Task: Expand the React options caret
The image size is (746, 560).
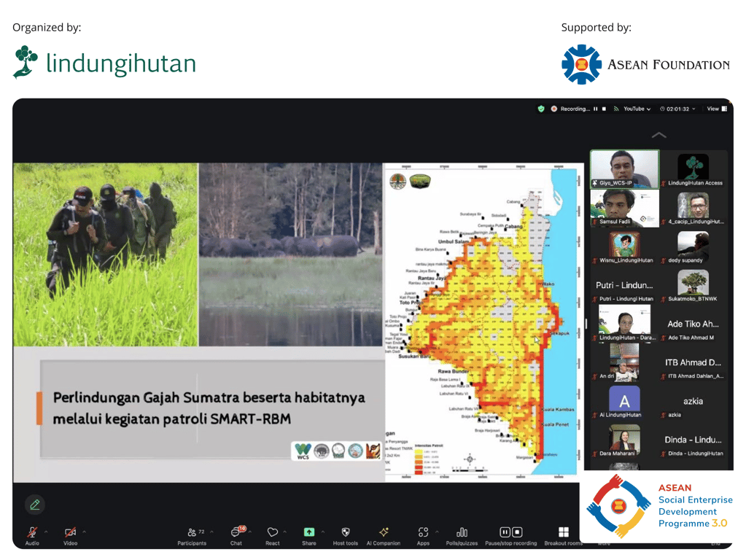Action: pos(285,532)
